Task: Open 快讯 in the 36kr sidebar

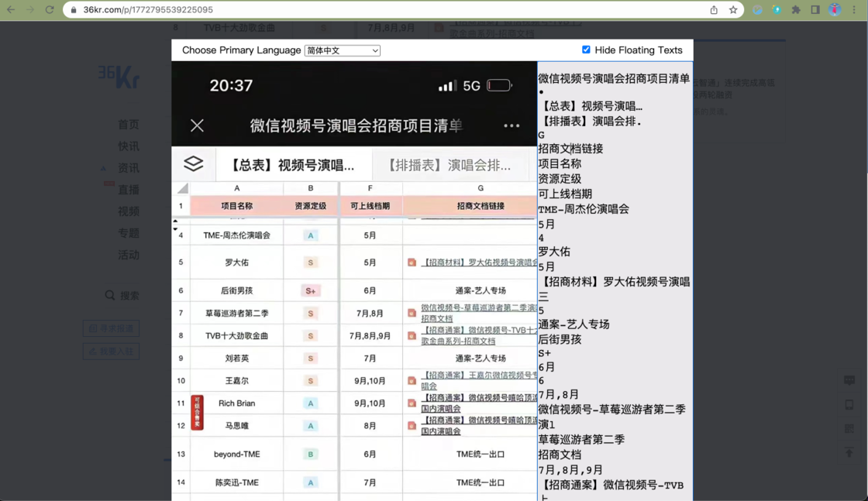Action: tap(129, 146)
